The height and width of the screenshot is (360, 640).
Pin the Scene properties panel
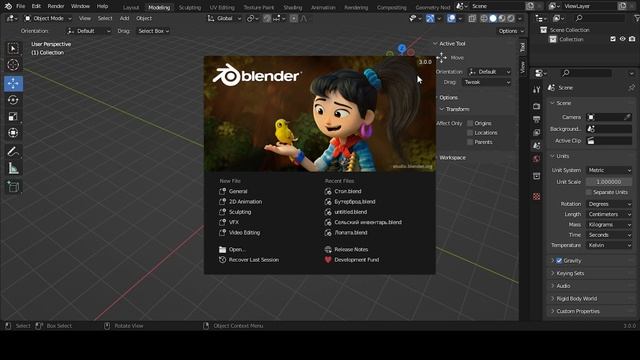631,87
